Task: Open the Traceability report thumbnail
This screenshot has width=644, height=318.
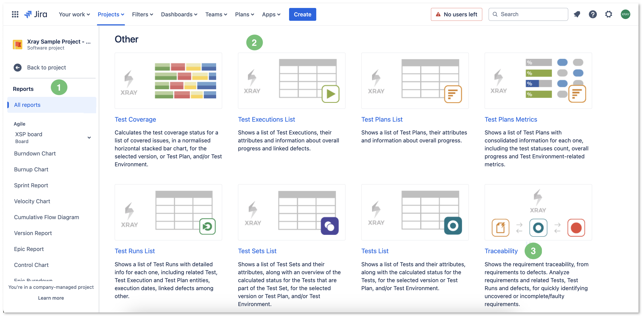Action: [538, 213]
